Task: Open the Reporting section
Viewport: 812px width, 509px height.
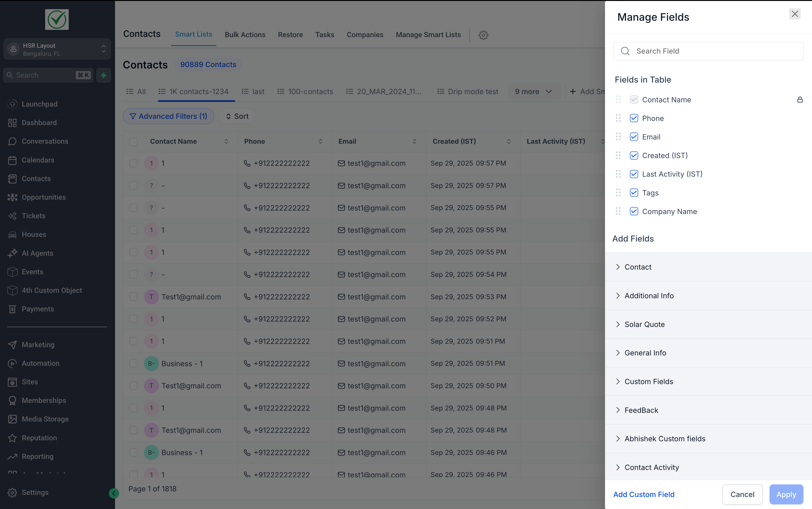Action: (x=37, y=456)
